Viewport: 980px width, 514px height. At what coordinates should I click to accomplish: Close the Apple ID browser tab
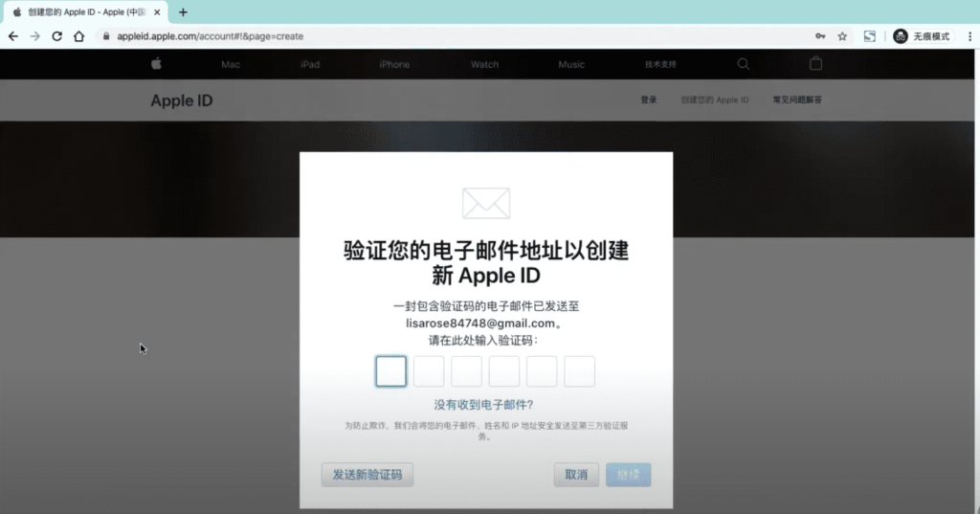(x=157, y=11)
